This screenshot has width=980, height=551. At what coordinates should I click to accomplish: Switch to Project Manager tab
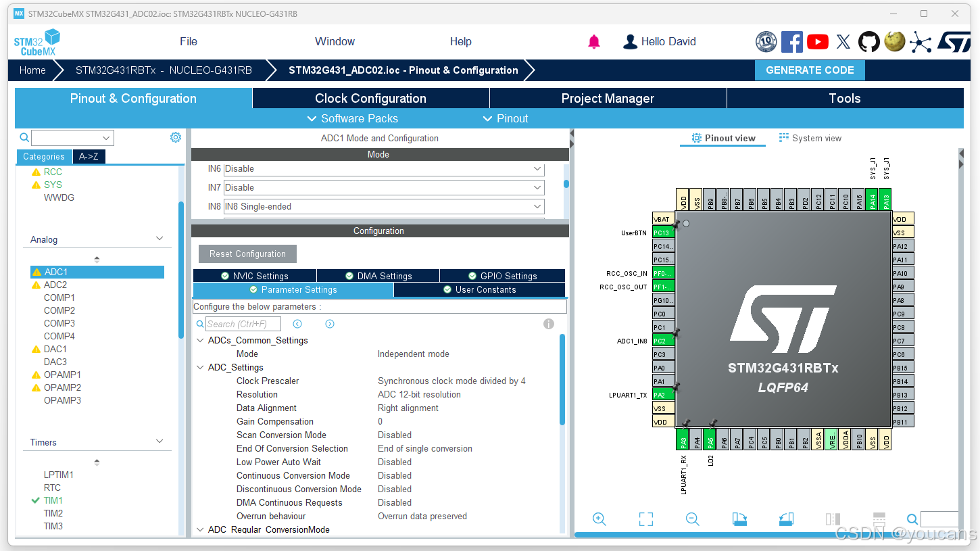pyautogui.click(x=608, y=99)
